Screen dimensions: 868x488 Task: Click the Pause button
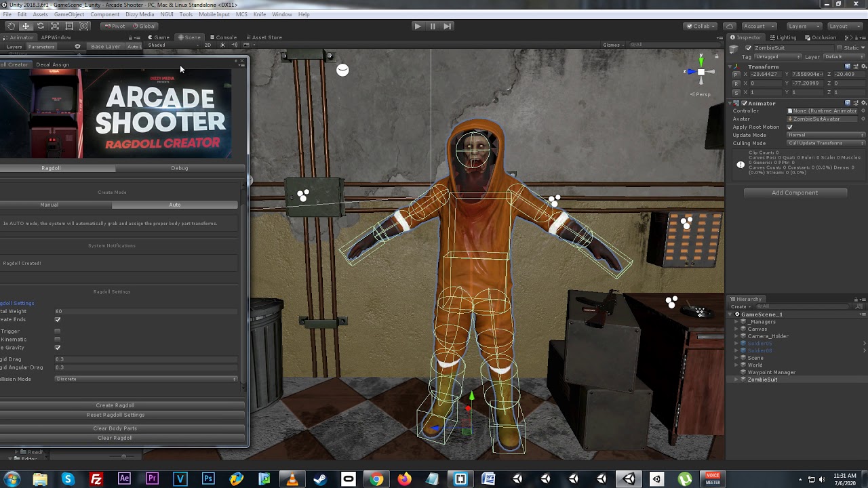point(432,26)
